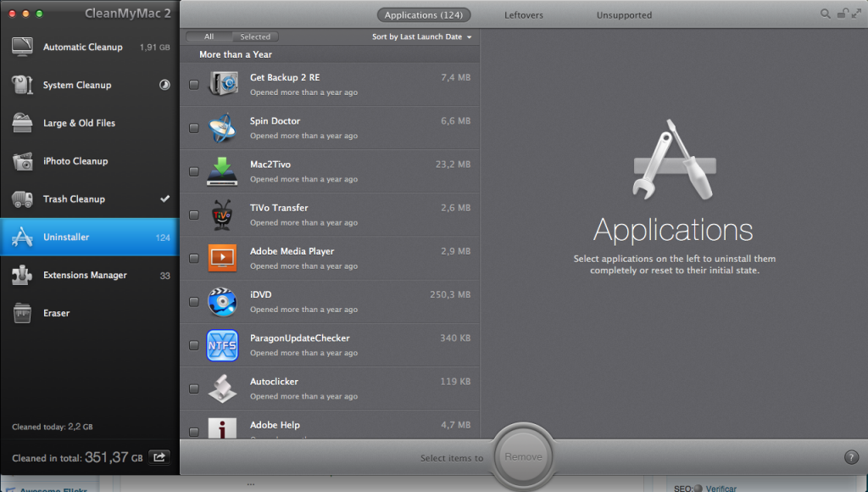Viewport: 868px width, 492px height.
Task: Click the Mac2Tivo download icon
Action: (x=223, y=171)
